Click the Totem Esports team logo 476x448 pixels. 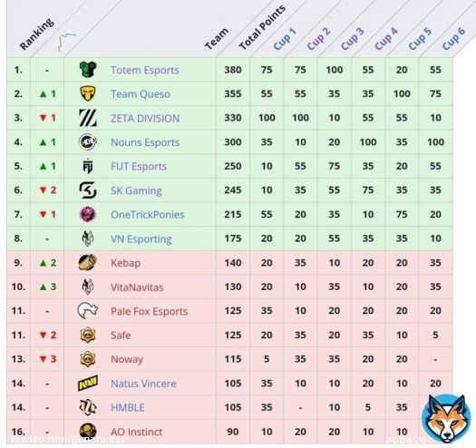point(88,70)
